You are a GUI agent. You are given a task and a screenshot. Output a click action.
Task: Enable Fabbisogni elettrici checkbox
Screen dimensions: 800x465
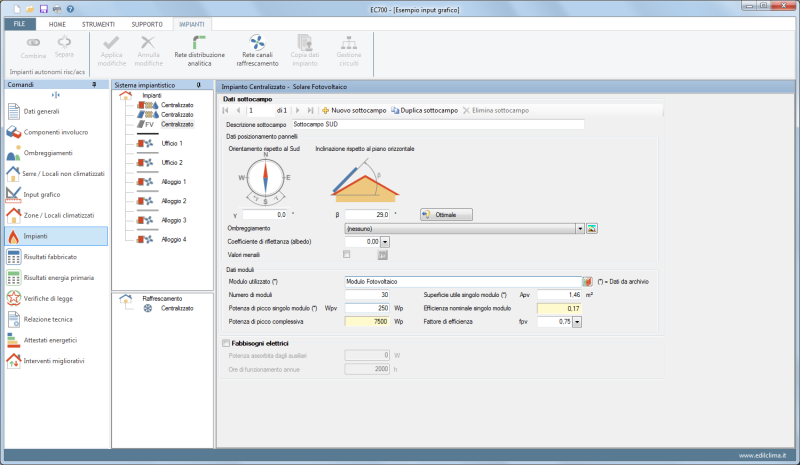[x=226, y=344]
